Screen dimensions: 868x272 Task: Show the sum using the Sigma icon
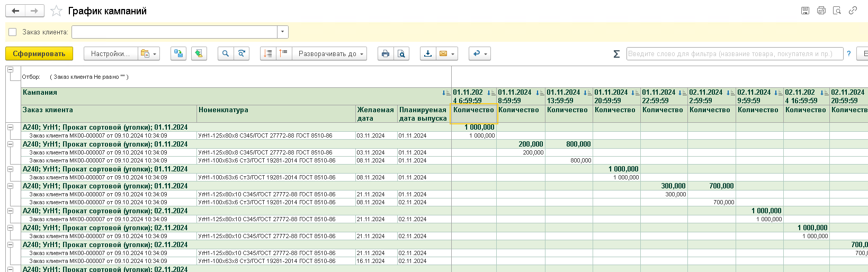[x=616, y=54]
